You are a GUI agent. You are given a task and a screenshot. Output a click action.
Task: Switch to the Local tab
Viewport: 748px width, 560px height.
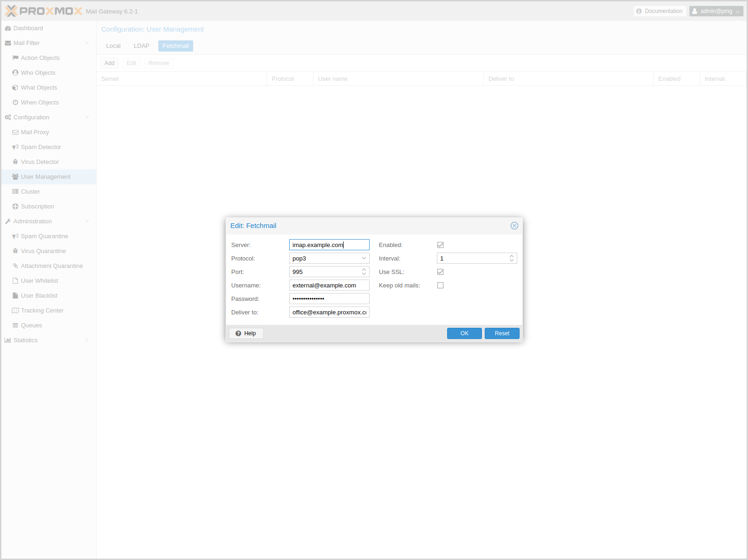tap(113, 46)
